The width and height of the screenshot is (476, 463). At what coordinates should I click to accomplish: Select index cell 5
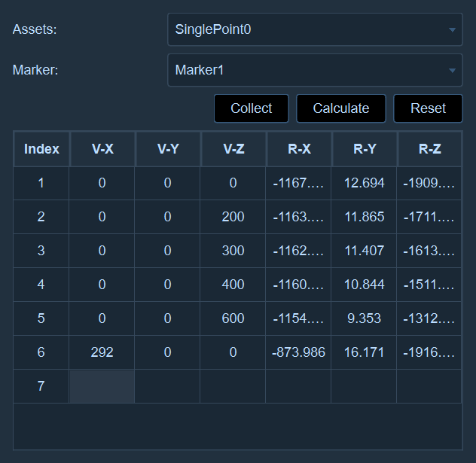41,318
